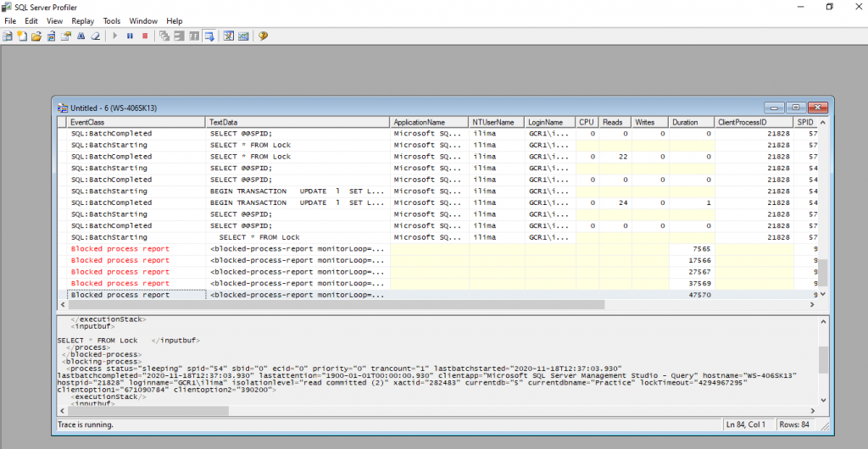Close the Untitled - 6 trace window
Image resolution: width=868 pixels, height=449 pixels.
tap(818, 108)
